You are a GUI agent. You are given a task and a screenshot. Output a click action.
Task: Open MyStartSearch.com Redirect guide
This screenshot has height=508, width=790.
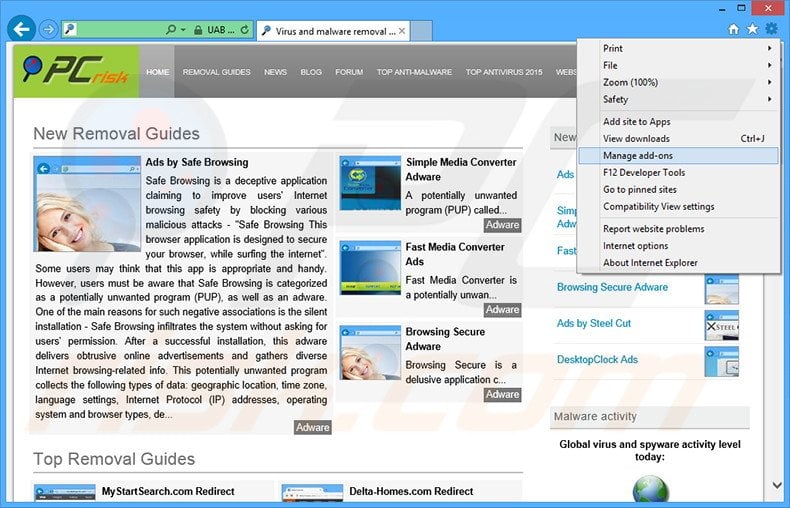click(168, 491)
